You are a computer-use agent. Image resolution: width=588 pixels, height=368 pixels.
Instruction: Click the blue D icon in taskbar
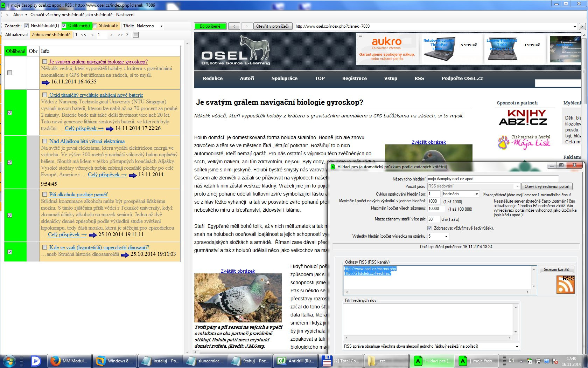36,361
